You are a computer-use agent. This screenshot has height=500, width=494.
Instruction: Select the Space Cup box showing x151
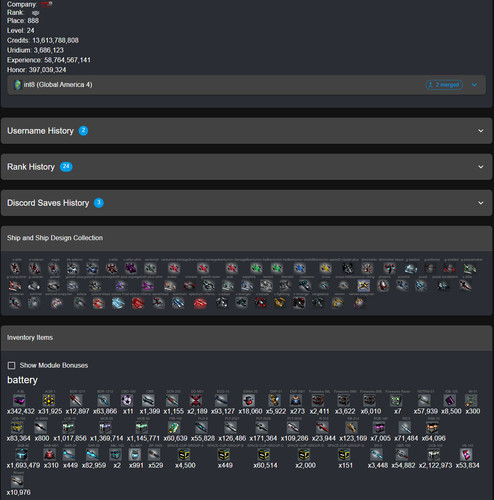344,454
